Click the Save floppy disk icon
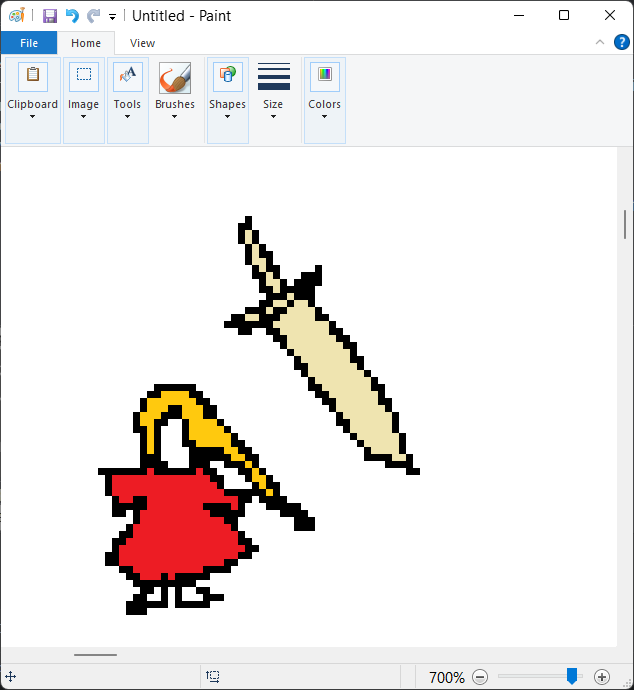 (x=50, y=16)
